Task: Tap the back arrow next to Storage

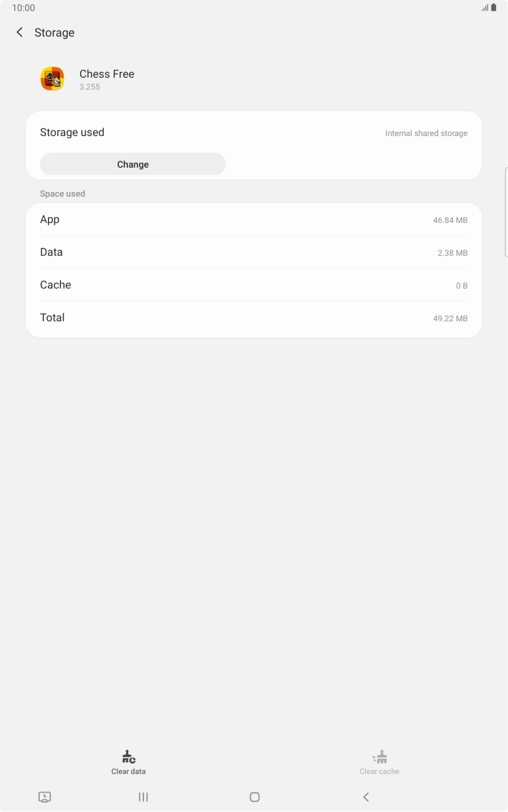Action: (x=19, y=32)
